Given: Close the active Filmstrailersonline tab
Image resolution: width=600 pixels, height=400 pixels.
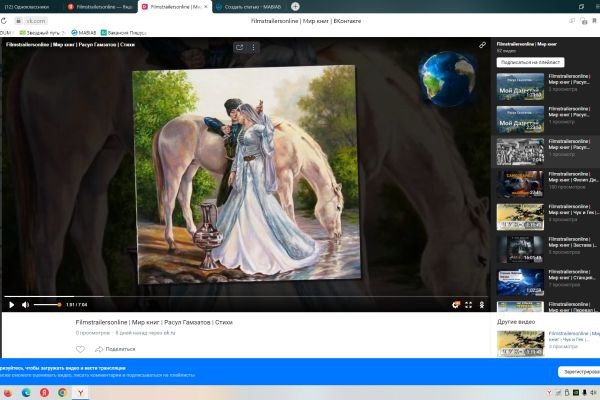Looking at the screenshot, I should pyautogui.click(x=206, y=7).
